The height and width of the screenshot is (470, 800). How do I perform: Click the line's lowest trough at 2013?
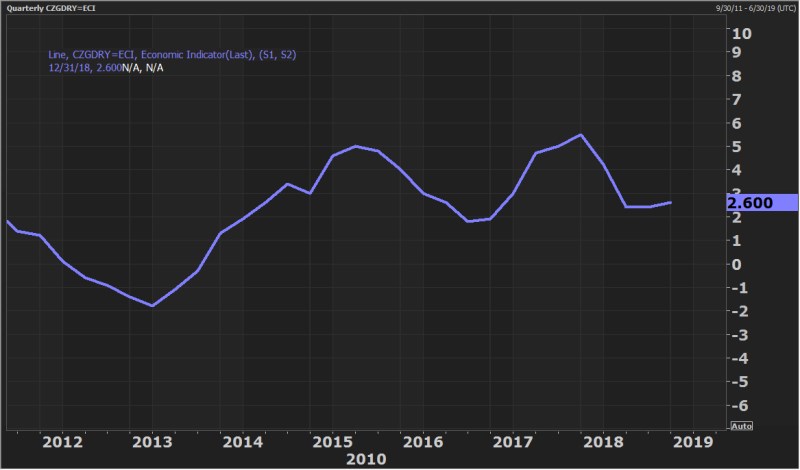(152, 306)
